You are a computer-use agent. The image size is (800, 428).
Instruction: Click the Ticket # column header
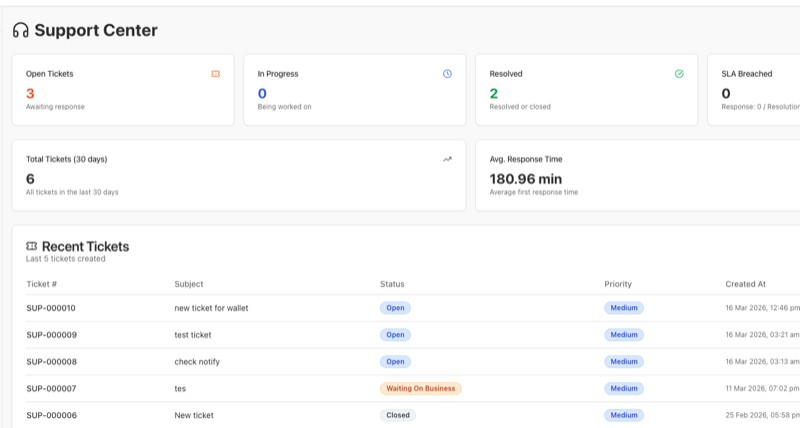point(42,284)
